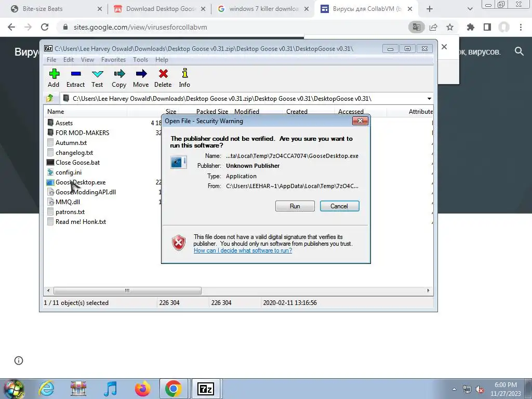The width and height of the screenshot is (532, 399).
Task: Click Cancel in the Security Warning dialog
Action: coord(339,206)
